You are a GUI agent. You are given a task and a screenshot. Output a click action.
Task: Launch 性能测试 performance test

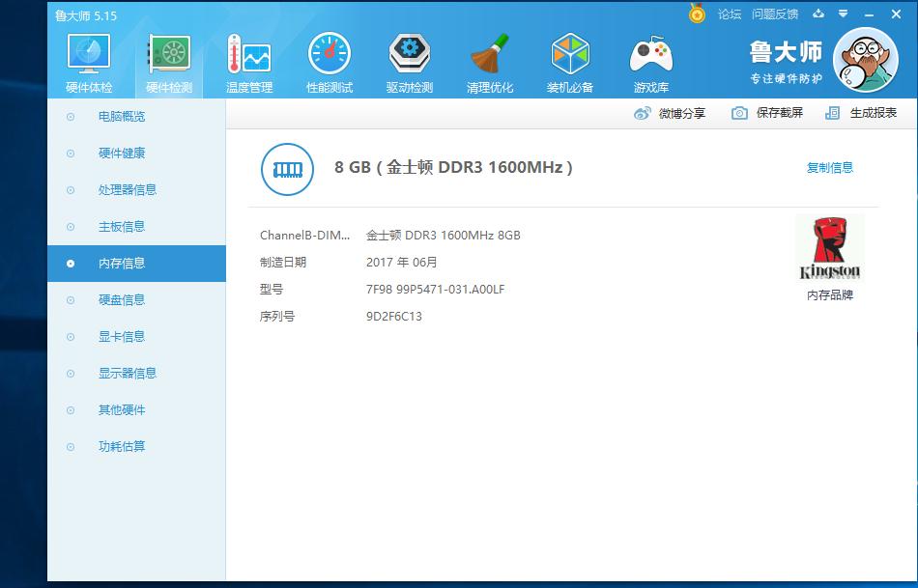330,63
